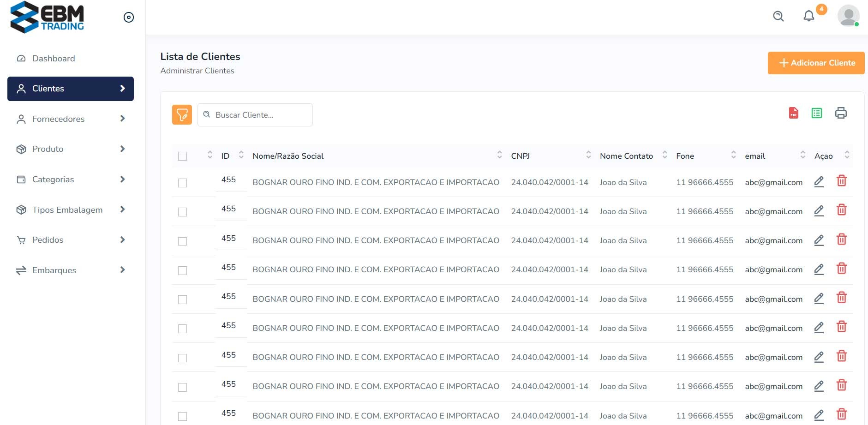Image resolution: width=868 pixels, height=425 pixels.
Task: Expand the Produto menu arrow
Action: point(122,149)
